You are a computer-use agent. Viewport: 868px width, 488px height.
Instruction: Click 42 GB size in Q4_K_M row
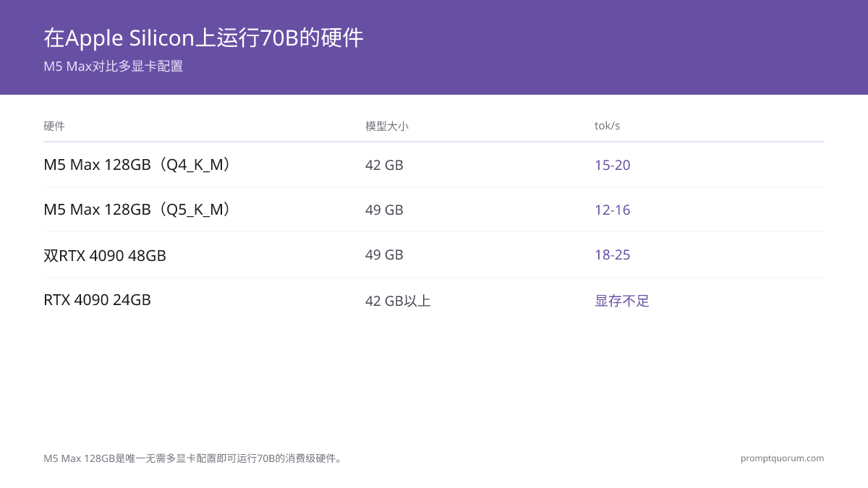[384, 165]
